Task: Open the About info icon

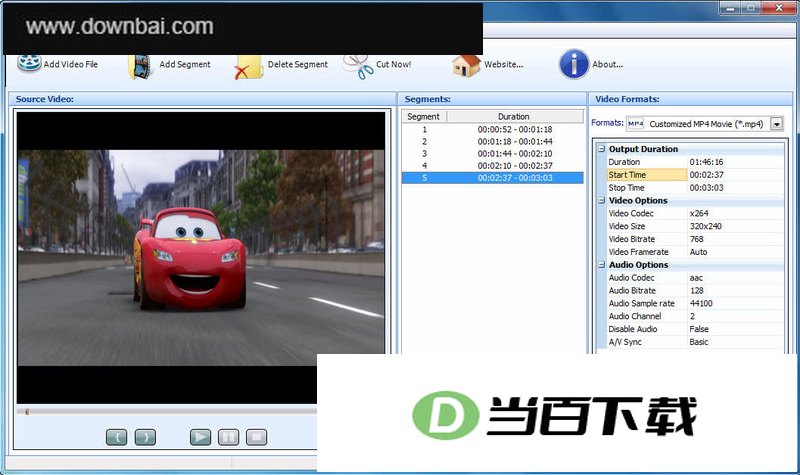Action: click(573, 64)
